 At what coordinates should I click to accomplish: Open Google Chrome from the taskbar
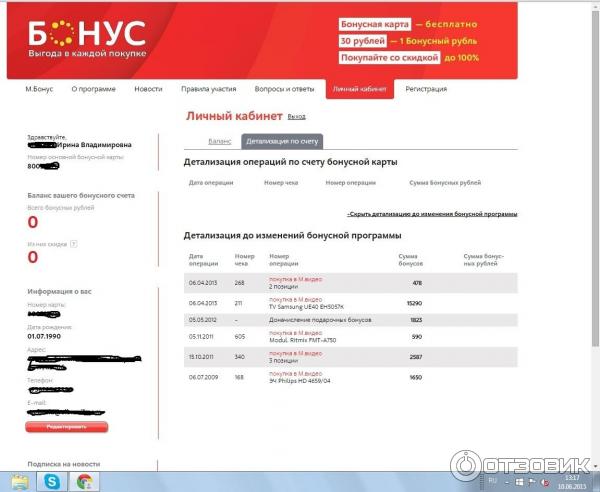point(86,482)
